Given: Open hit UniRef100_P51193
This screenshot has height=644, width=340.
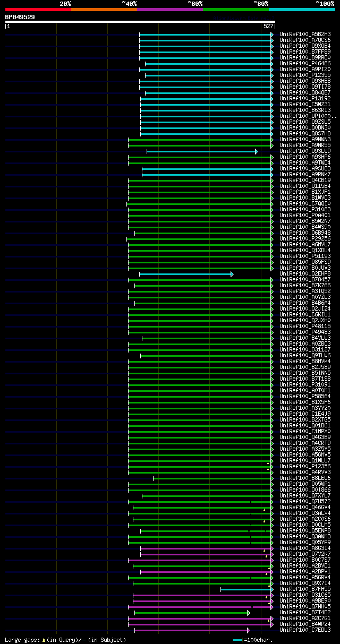Looking at the screenshot, I should (305, 256).
